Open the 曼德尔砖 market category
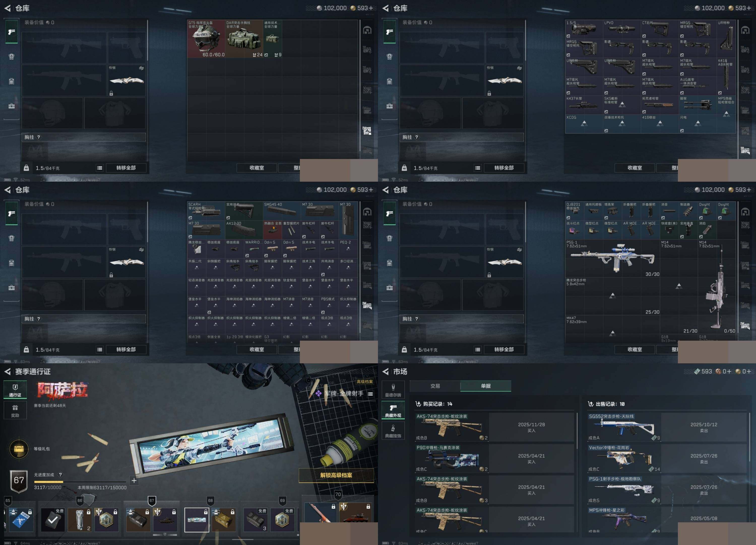The height and width of the screenshot is (545, 756). [x=393, y=390]
